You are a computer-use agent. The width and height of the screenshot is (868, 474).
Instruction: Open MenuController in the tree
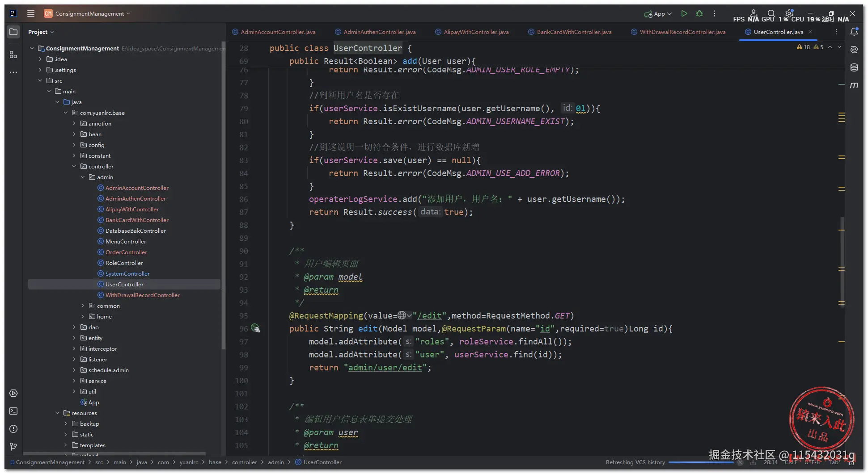pyautogui.click(x=126, y=241)
